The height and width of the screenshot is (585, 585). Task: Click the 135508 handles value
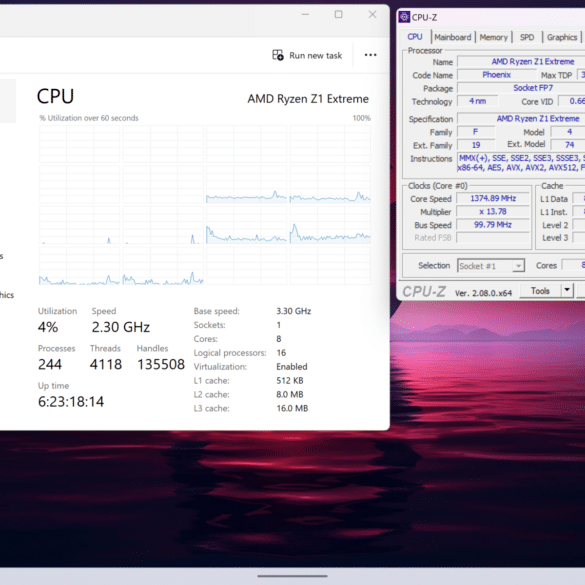coord(161,365)
